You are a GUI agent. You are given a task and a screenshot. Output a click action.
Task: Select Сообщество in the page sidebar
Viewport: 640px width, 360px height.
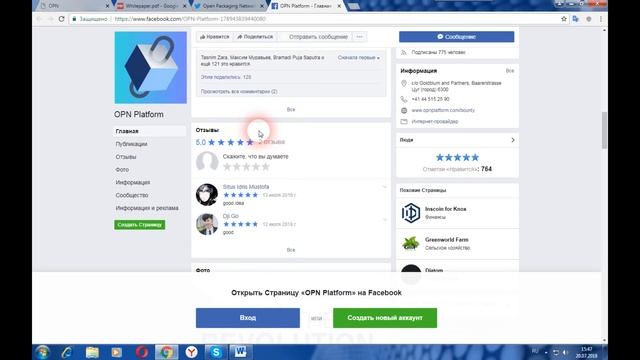(132, 195)
